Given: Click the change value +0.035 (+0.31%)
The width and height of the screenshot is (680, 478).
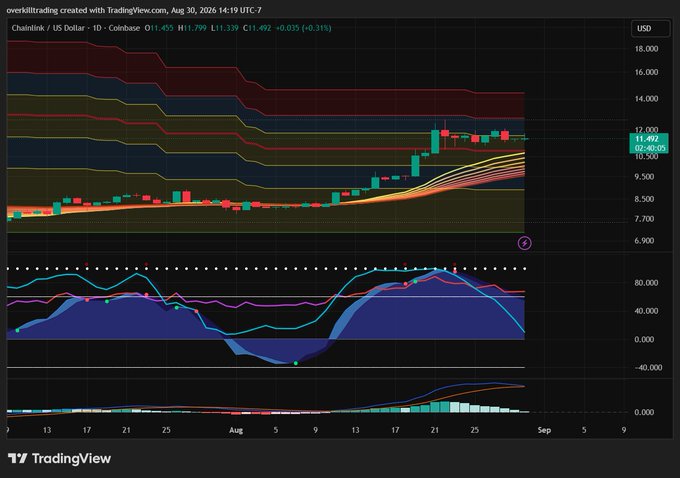Looking at the screenshot, I should coord(304,28).
